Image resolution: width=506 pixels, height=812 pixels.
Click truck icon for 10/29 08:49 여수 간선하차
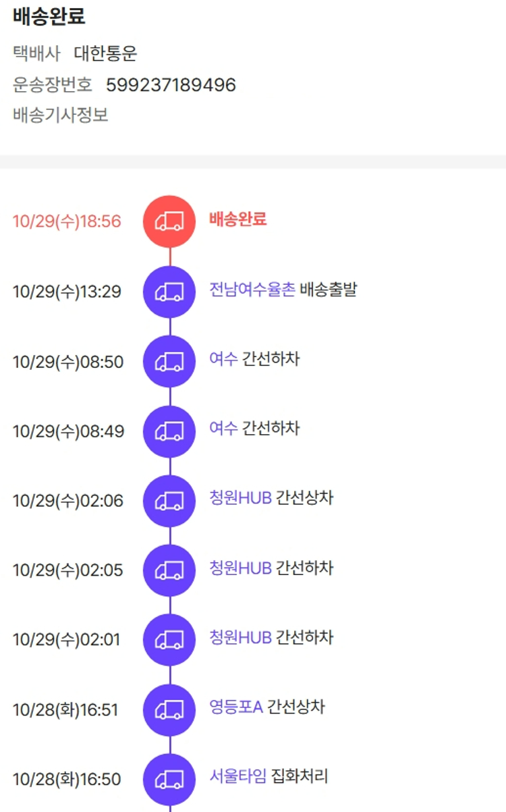click(169, 431)
